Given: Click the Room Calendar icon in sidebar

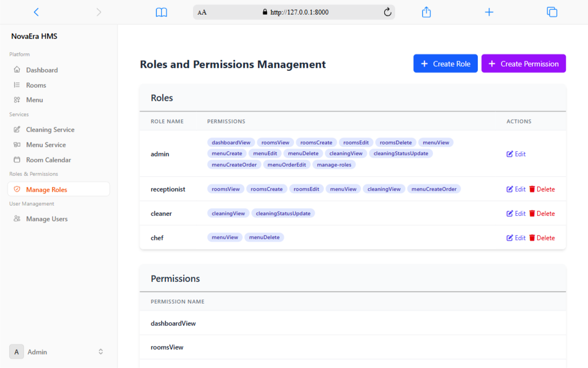Looking at the screenshot, I should pos(17,160).
